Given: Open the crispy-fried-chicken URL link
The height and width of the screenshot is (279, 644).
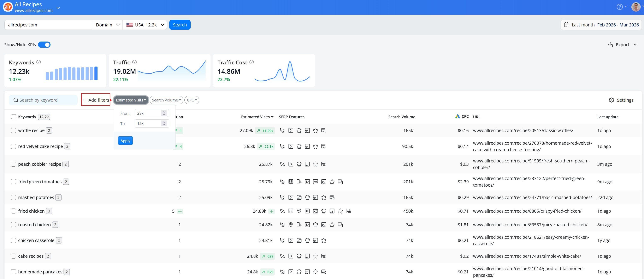Looking at the screenshot, I should tap(527, 211).
